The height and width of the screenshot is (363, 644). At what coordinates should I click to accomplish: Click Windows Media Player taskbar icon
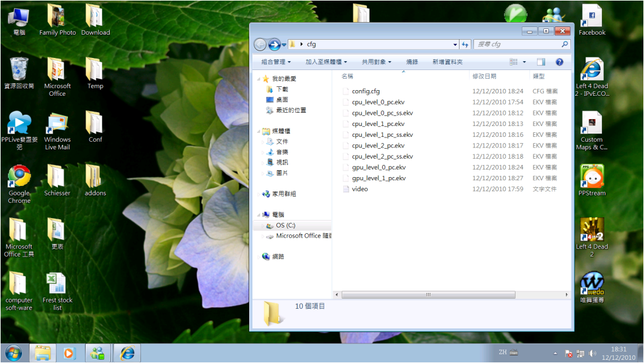[69, 353]
